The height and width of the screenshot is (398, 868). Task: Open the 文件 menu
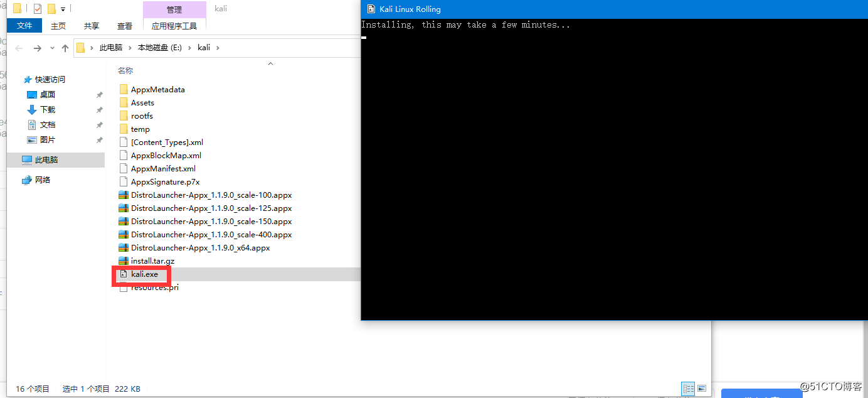(x=24, y=26)
